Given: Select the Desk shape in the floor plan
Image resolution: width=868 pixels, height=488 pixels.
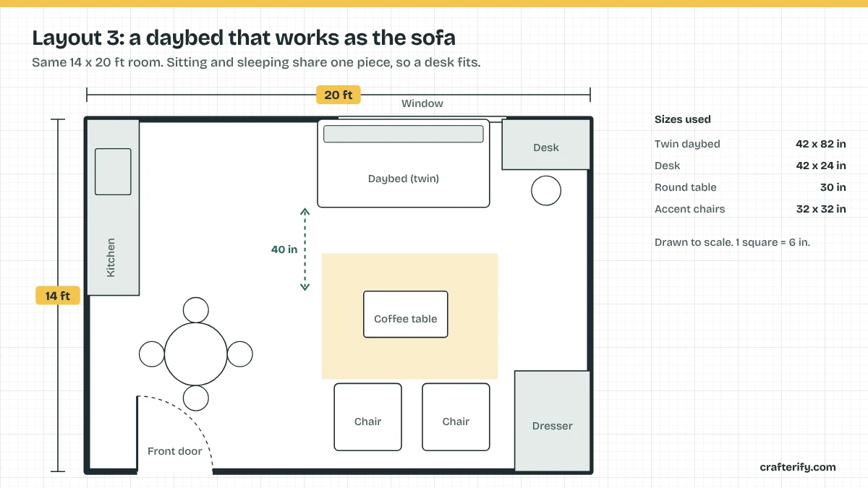Looking at the screenshot, I should point(546,145).
